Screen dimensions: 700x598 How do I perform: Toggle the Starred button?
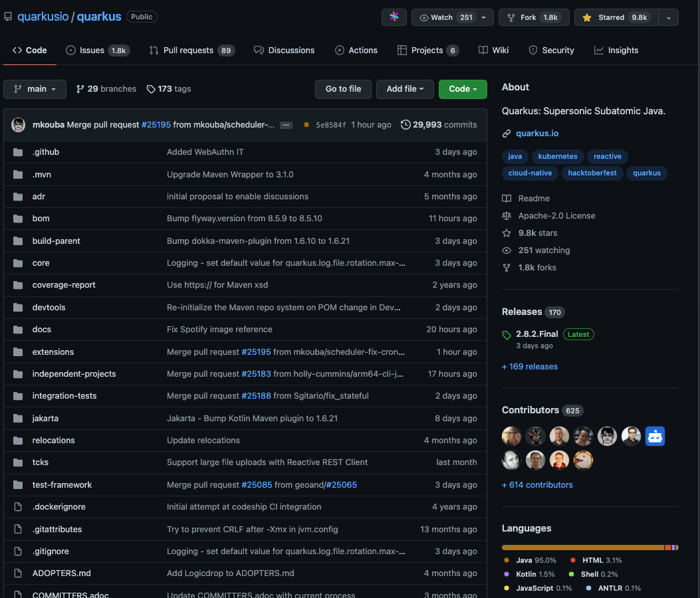[616, 17]
